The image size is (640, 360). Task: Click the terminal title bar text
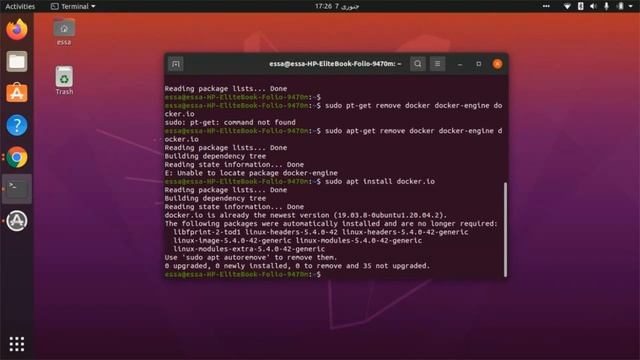(335, 64)
